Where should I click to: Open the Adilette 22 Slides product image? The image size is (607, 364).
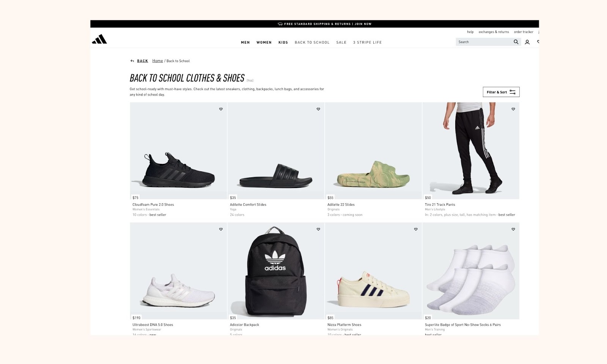tap(374, 151)
